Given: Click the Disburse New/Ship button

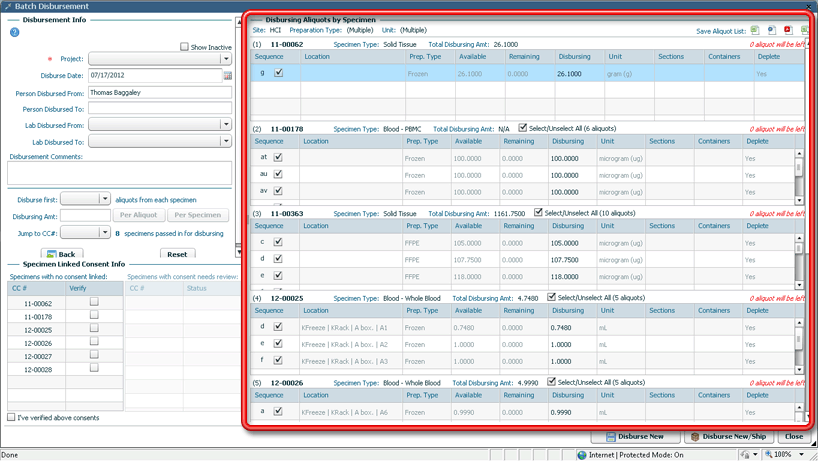Looking at the screenshot, I should pos(729,436).
